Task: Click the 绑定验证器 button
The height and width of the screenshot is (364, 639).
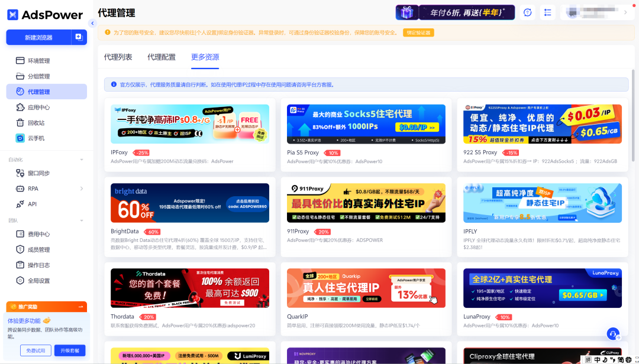Action: [418, 32]
